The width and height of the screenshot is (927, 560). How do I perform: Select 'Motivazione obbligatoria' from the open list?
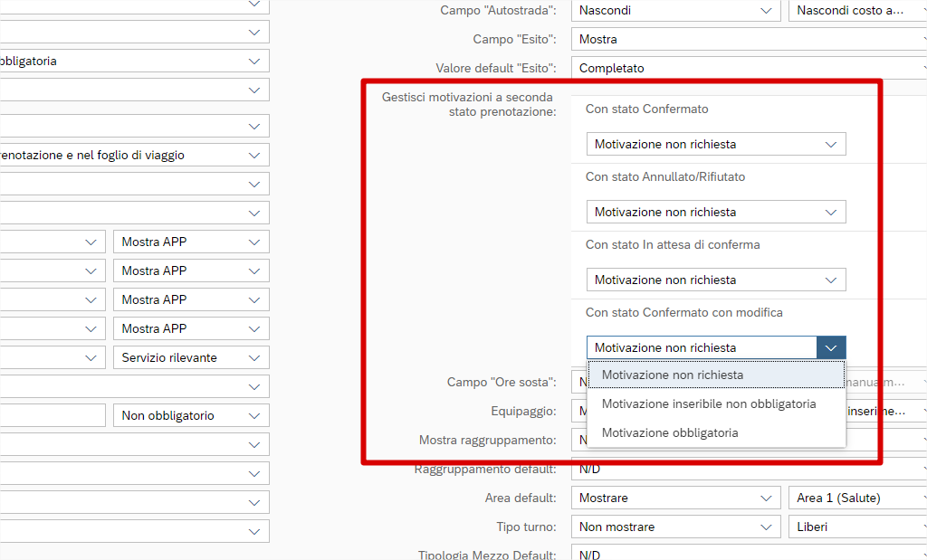[x=669, y=433]
